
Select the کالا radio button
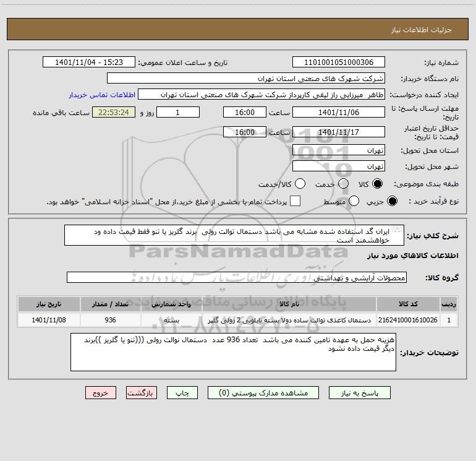click(x=377, y=184)
